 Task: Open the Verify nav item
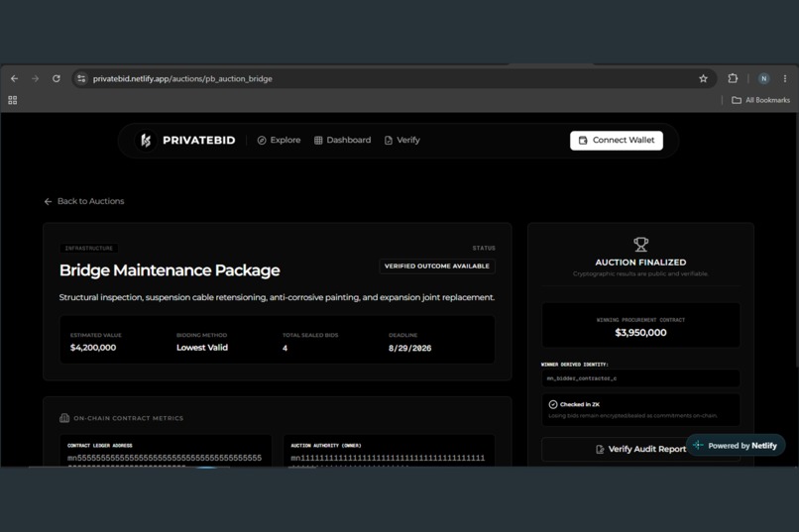click(x=402, y=140)
